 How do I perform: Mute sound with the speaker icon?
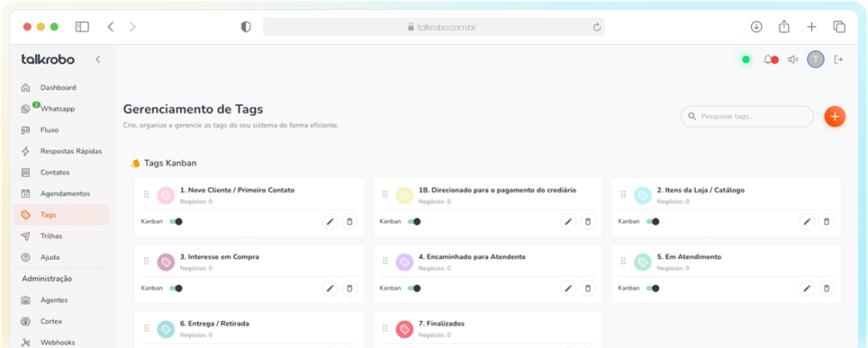[793, 59]
